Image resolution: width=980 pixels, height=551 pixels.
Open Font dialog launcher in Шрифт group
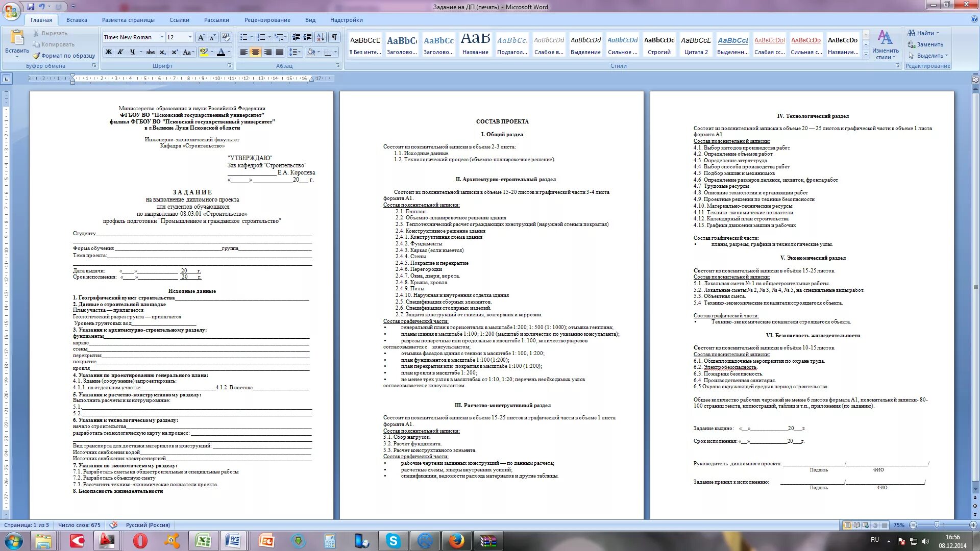click(x=229, y=66)
